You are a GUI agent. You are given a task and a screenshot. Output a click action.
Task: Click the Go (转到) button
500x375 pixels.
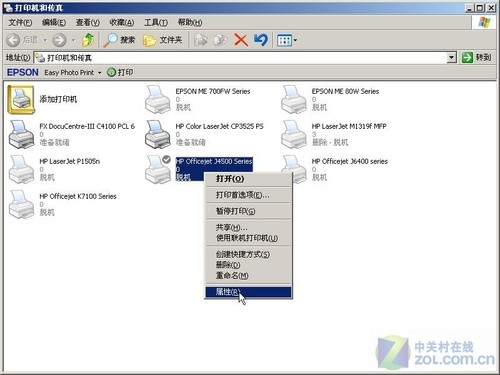tap(476, 57)
